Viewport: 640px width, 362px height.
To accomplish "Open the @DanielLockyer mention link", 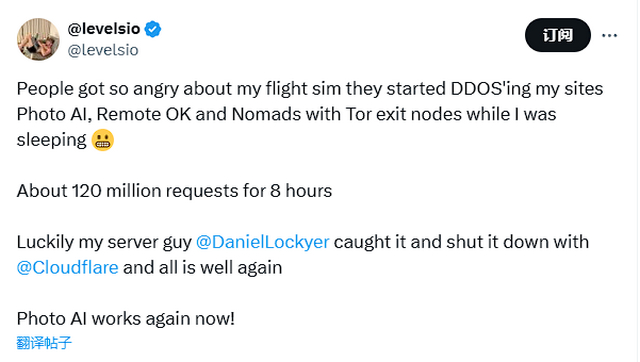I will click(x=262, y=242).
